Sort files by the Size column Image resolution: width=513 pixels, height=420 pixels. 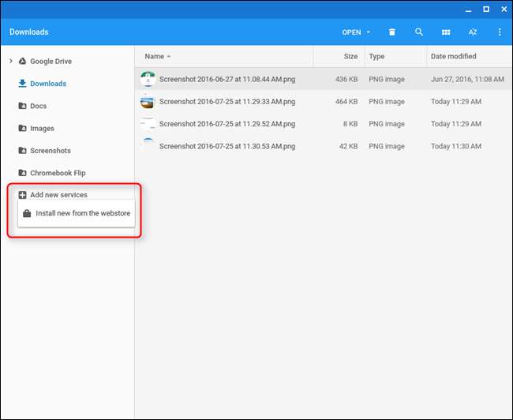click(x=350, y=57)
